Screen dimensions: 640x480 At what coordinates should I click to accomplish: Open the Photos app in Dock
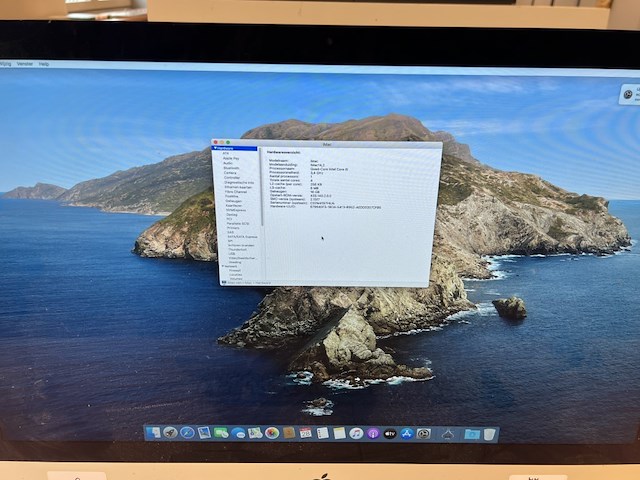click(x=271, y=433)
